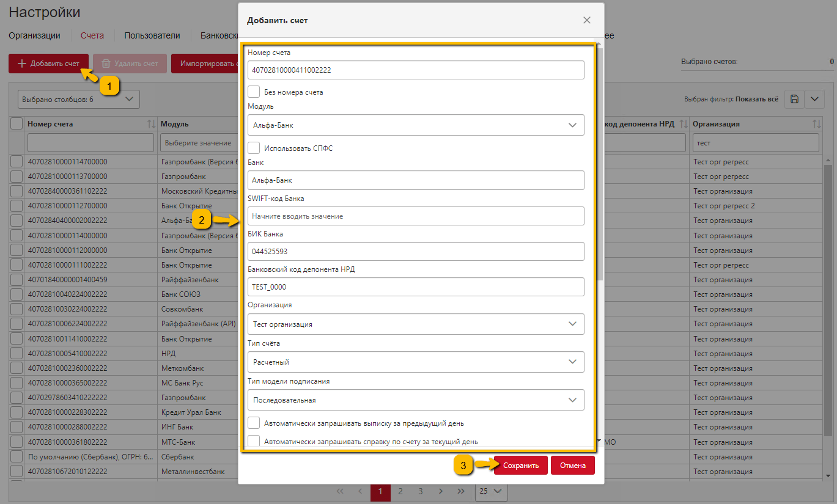Viewport: 837px width, 504px height.
Task: Enable the Без номера счета checkbox
Action: coord(254,92)
